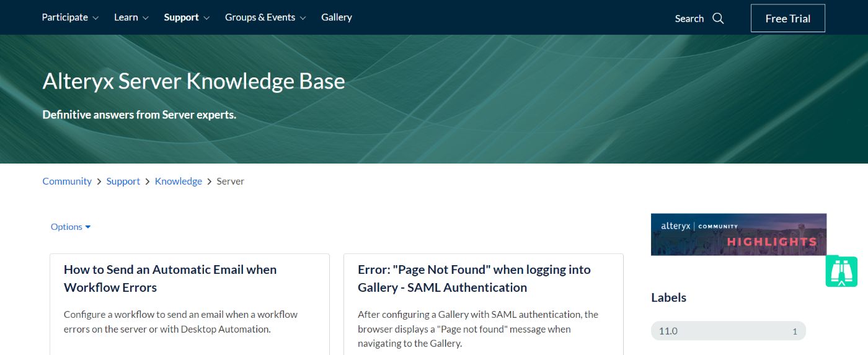
Task: Click the breadcrumb arrow after Community
Action: [99, 181]
